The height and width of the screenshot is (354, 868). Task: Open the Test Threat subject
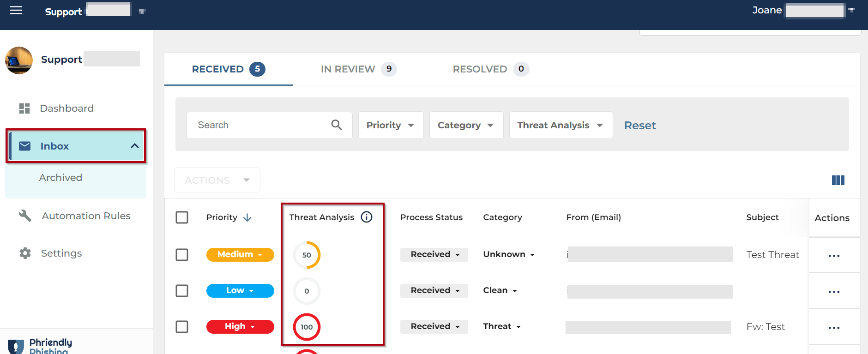tap(772, 255)
